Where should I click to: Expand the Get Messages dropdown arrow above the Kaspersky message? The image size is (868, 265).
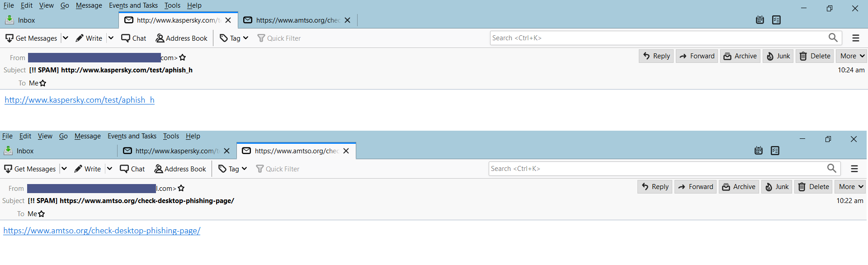(66, 38)
